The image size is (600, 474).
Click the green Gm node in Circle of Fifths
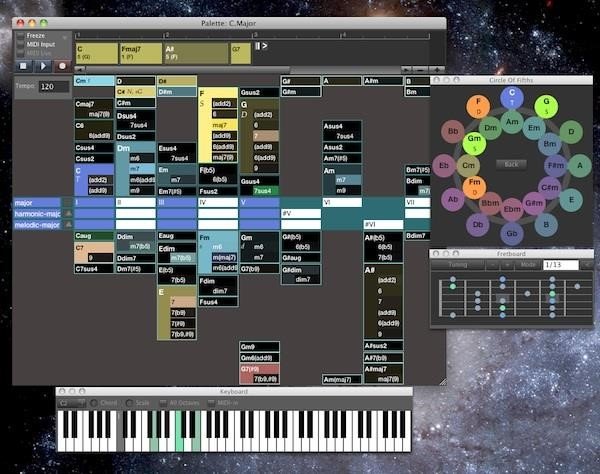coord(474,143)
